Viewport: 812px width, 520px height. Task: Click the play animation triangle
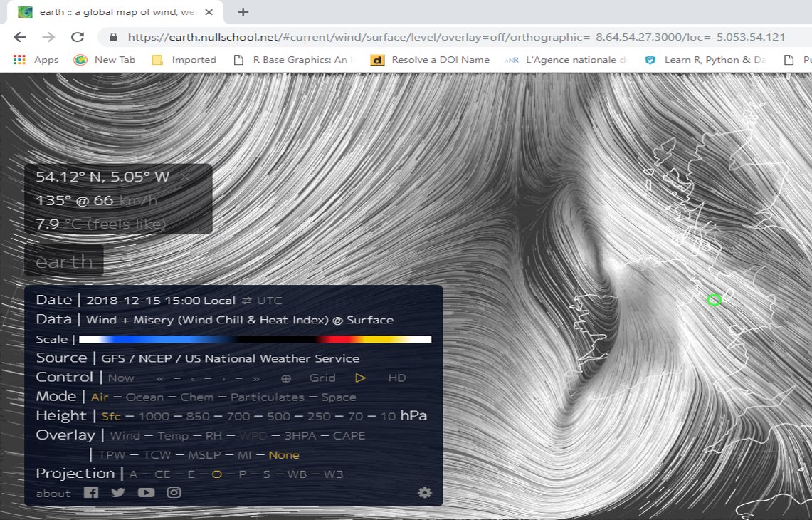coord(360,378)
